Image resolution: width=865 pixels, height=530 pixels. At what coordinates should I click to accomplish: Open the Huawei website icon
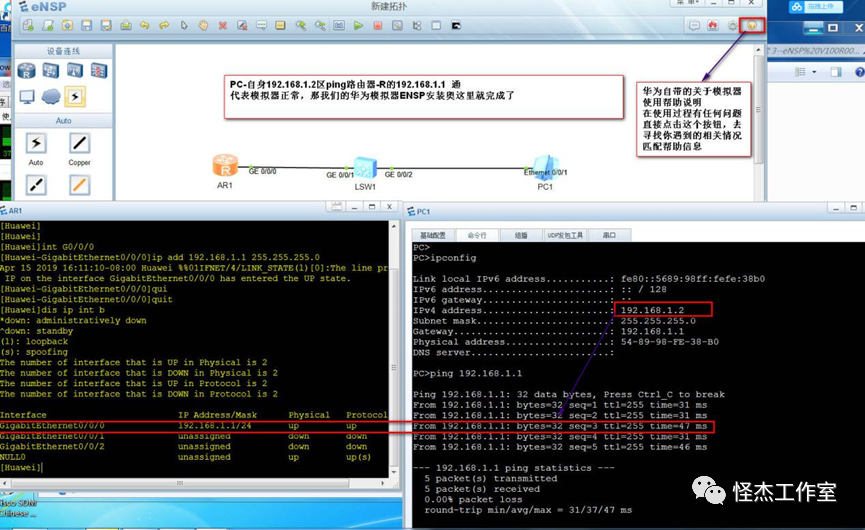point(713,25)
